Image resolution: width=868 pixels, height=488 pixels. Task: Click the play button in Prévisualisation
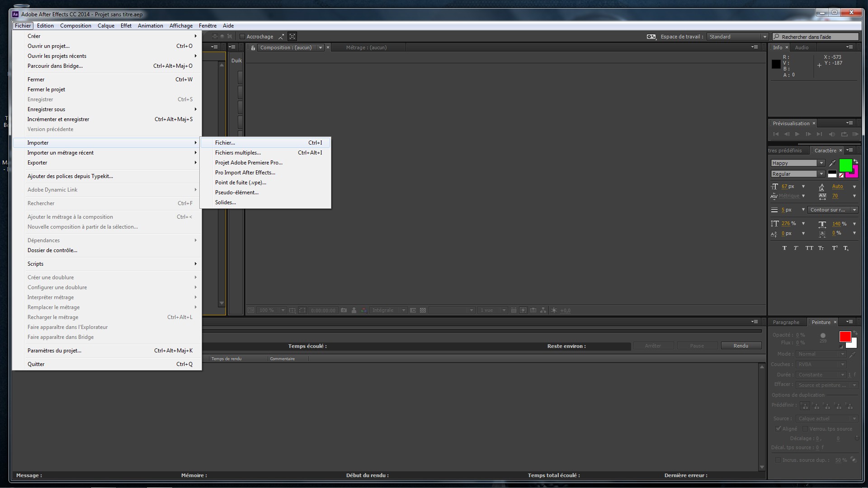[797, 134]
